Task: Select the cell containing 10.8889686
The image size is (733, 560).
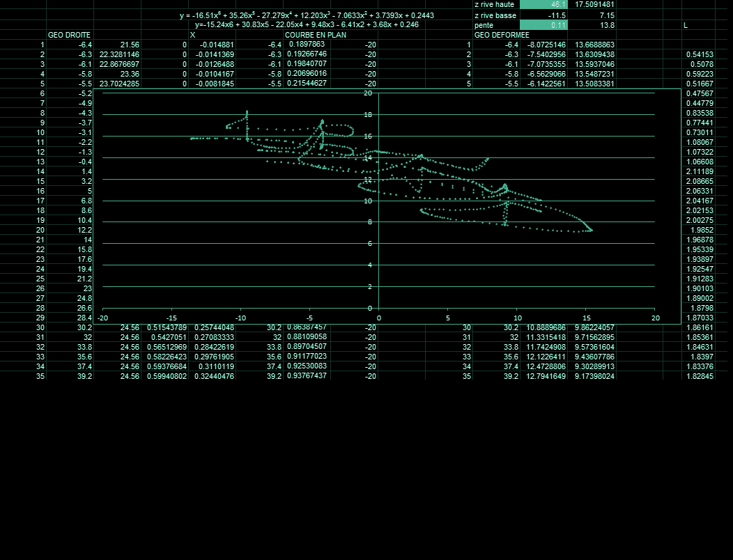Action: pos(543,327)
